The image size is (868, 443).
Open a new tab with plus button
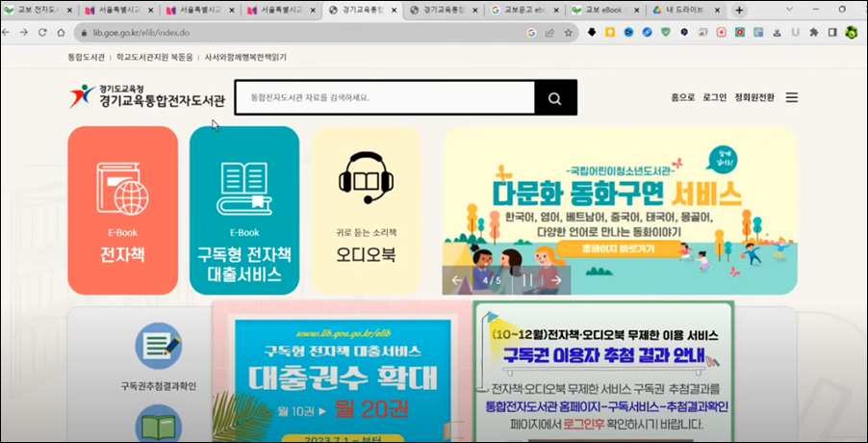click(x=739, y=10)
